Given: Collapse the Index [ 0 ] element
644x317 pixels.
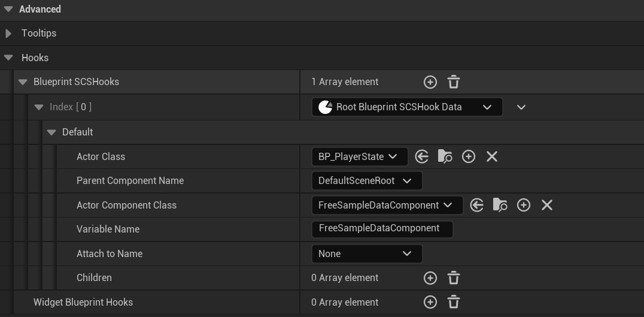Looking at the screenshot, I should [39, 107].
